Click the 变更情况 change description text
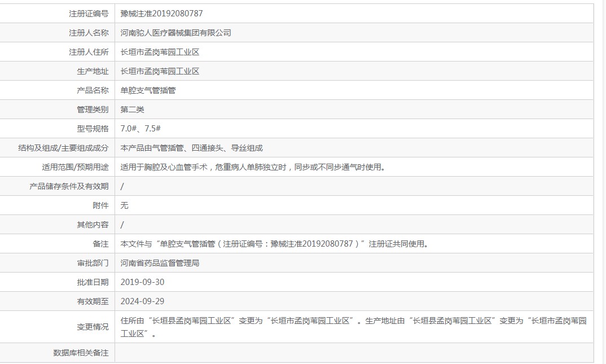The height and width of the screenshot is (364, 606). pos(353,321)
